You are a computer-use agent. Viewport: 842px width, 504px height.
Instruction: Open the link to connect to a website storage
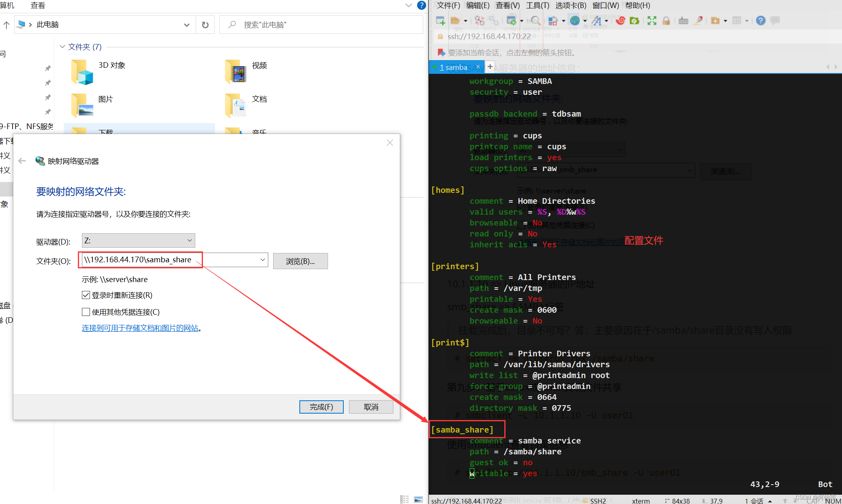[140, 328]
